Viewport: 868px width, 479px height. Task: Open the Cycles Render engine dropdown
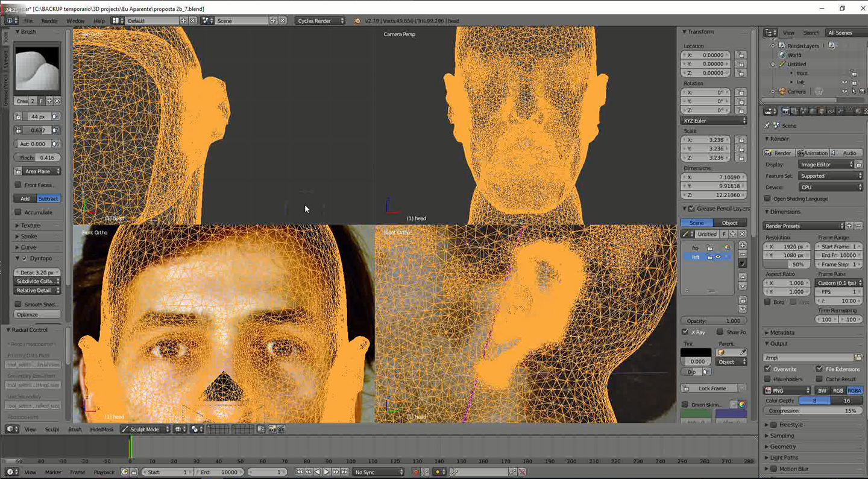[x=320, y=21]
